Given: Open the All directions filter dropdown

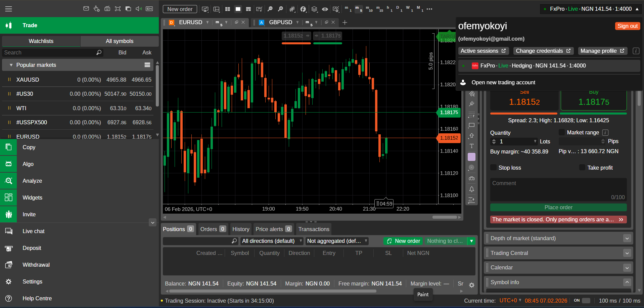Looking at the screenshot, I should click(272, 241).
